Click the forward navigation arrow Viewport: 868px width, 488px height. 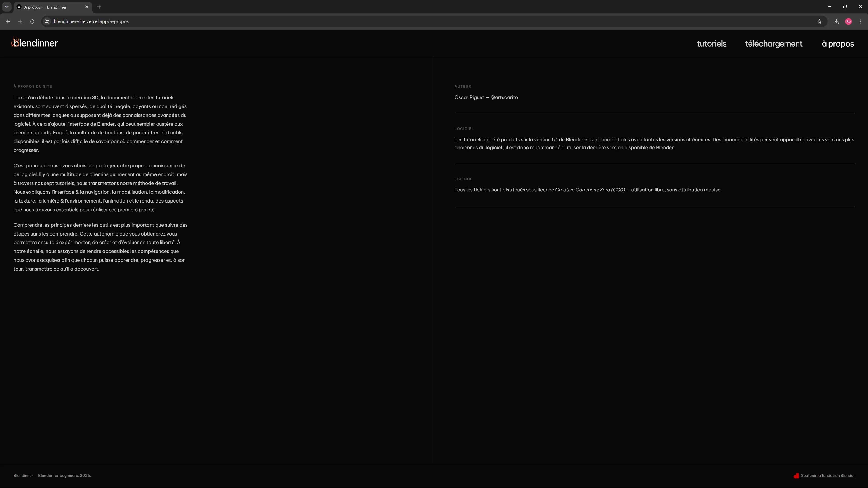coord(20,21)
